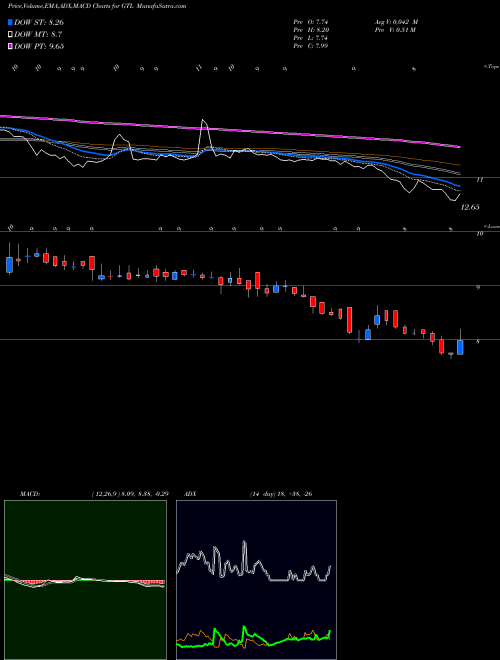Click the 12.65 price label

(470, 207)
